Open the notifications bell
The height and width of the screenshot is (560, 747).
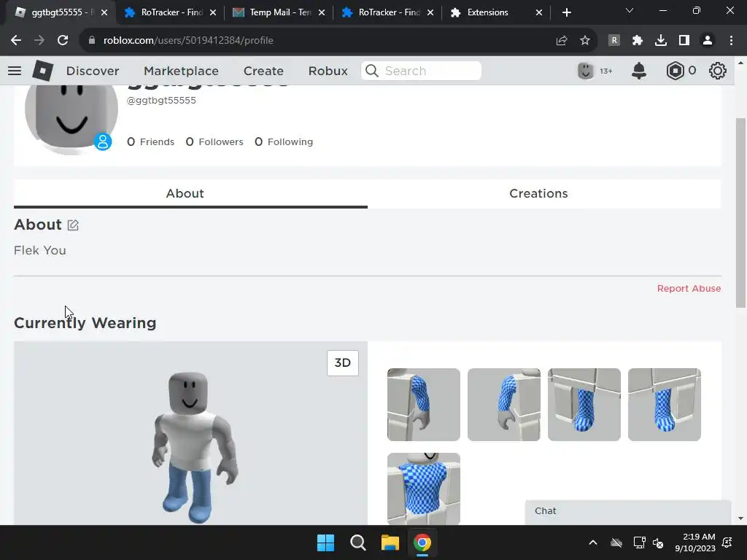point(639,71)
